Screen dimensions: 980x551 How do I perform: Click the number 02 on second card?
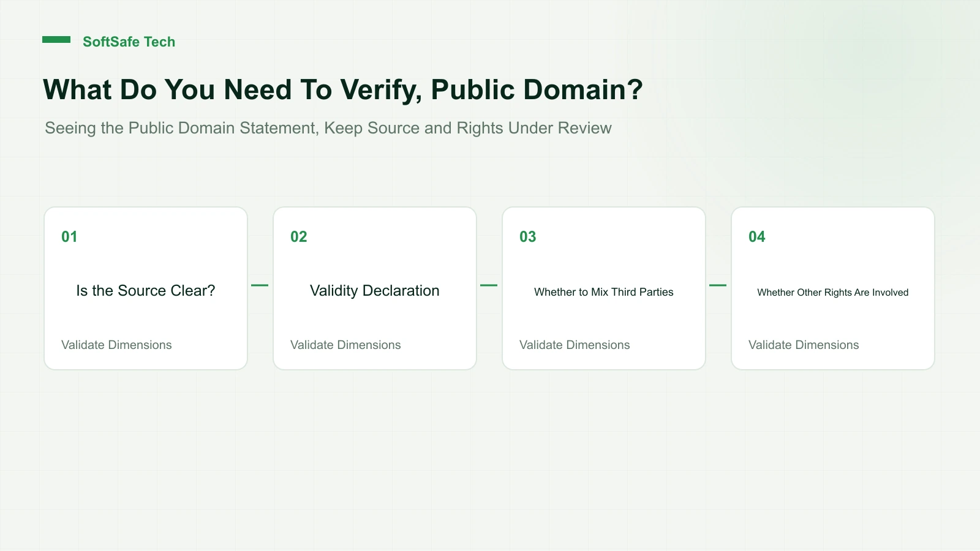tap(299, 237)
